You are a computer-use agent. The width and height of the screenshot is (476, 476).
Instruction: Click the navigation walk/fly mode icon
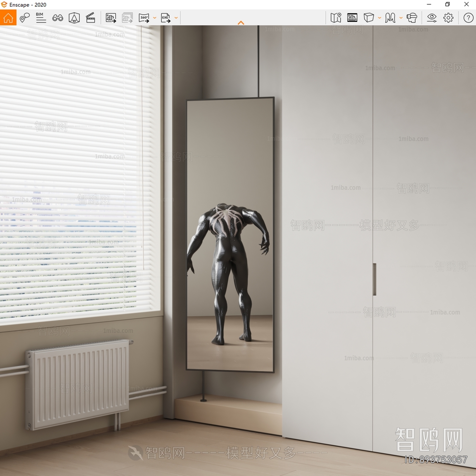[x=390, y=18]
